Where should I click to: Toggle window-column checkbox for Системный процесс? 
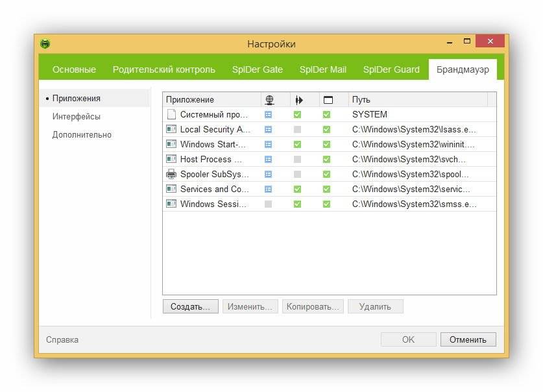(x=326, y=115)
